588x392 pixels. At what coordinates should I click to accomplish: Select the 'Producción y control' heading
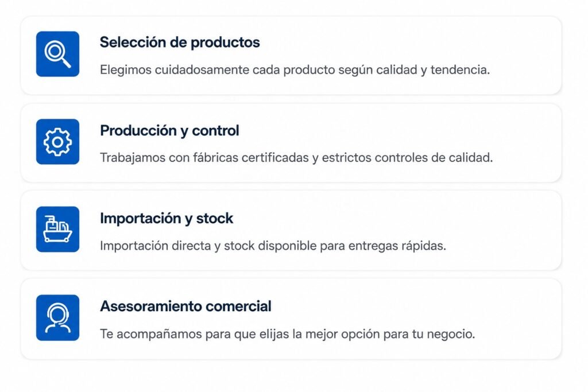(169, 131)
